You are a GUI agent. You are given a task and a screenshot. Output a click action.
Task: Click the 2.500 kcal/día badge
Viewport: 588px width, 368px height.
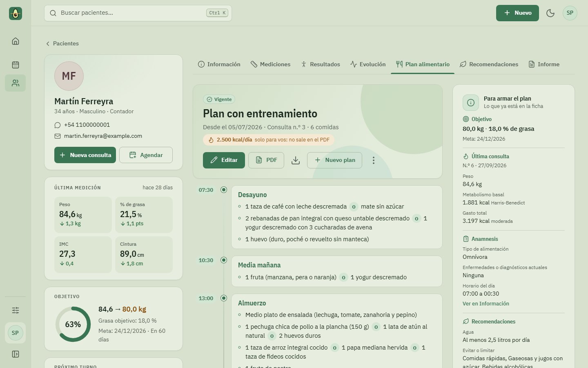[269, 140]
